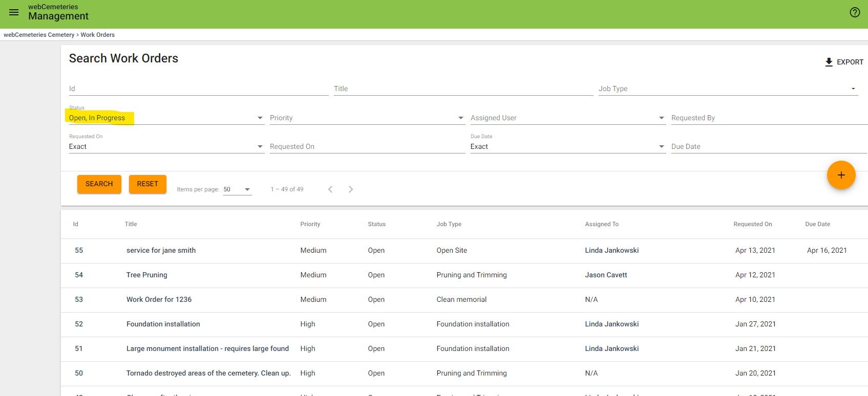The width and height of the screenshot is (868, 396).
Task: Sort by the Priority column header
Action: coord(310,224)
